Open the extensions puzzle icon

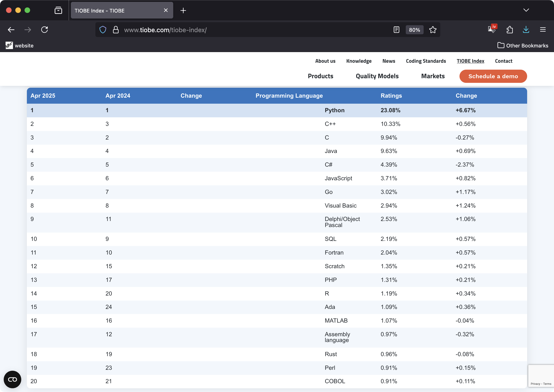point(510,30)
